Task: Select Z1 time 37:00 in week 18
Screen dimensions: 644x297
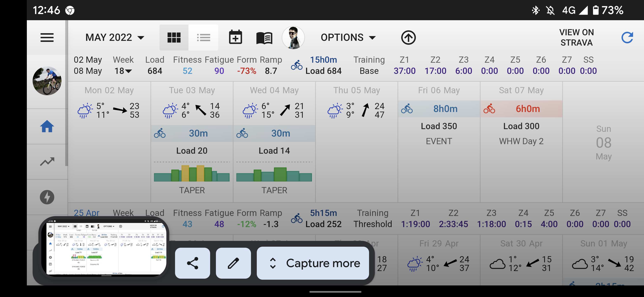Action: pyautogui.click(x=405, y=71)
